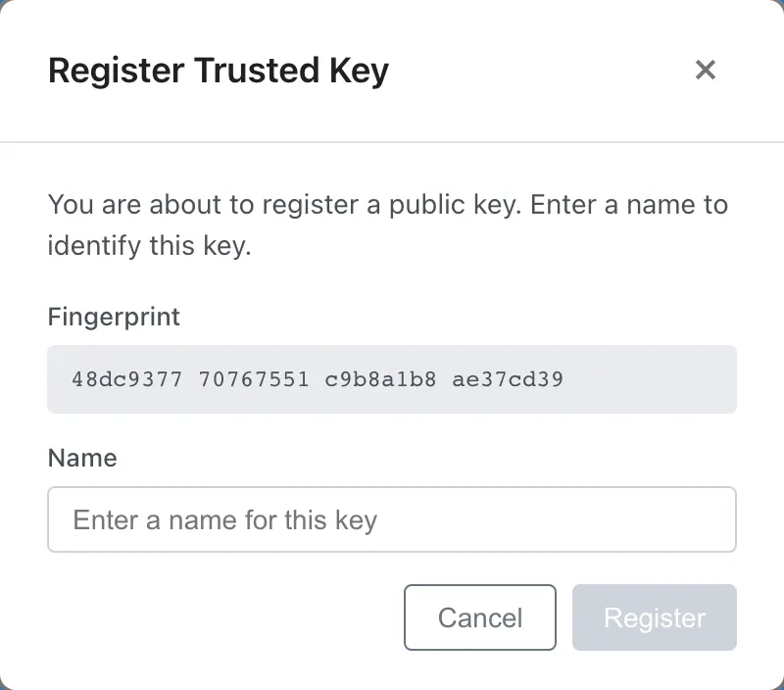Viewport: 784px width, 690px height.
Task: Click fingerprint segment 70767551
Action: pos(254,378)
